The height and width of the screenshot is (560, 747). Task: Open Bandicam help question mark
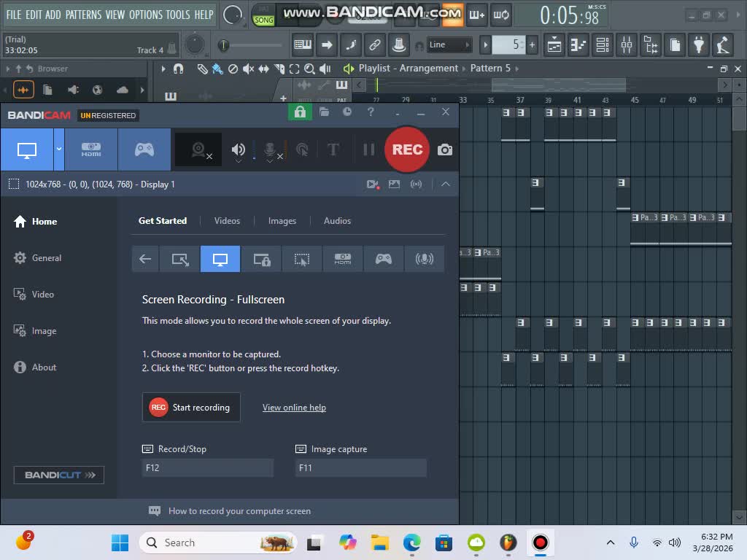point(371,112)
